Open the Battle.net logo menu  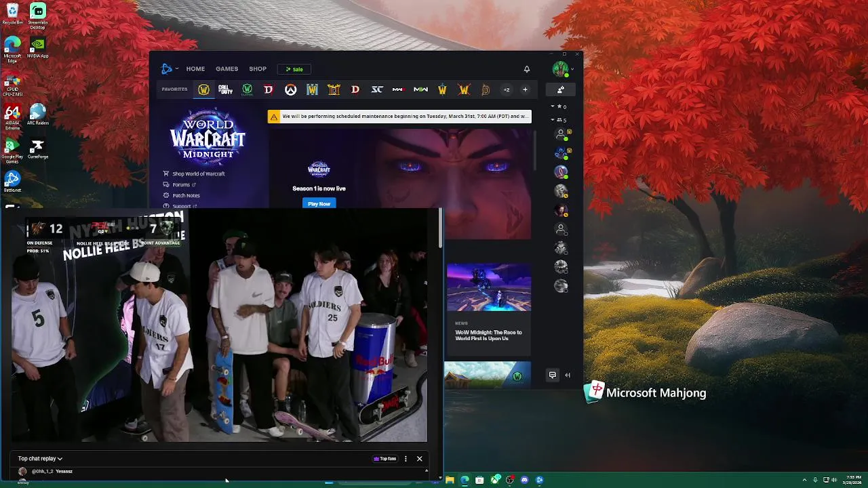coord(167,68)
